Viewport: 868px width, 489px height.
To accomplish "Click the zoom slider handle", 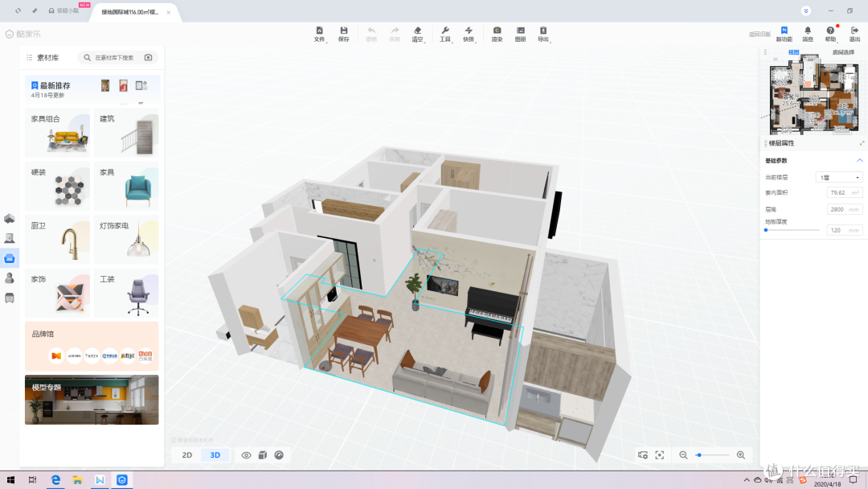I will click(699, 455).
